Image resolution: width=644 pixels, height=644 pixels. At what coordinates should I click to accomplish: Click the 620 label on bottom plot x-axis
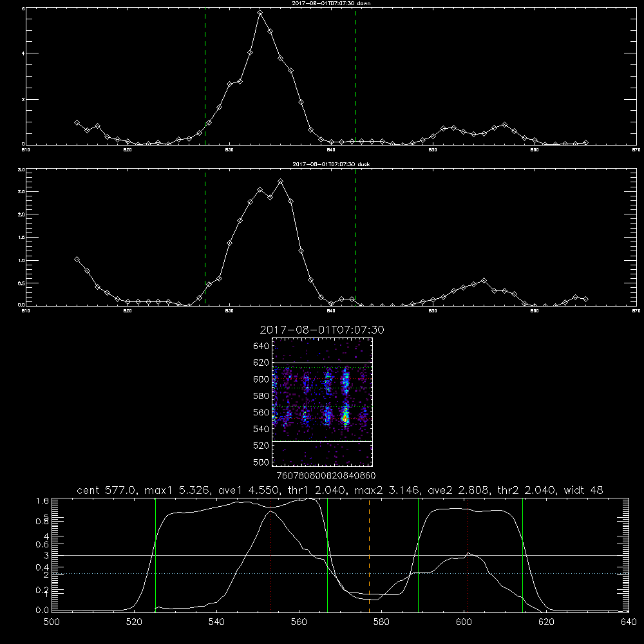point(546,622)
